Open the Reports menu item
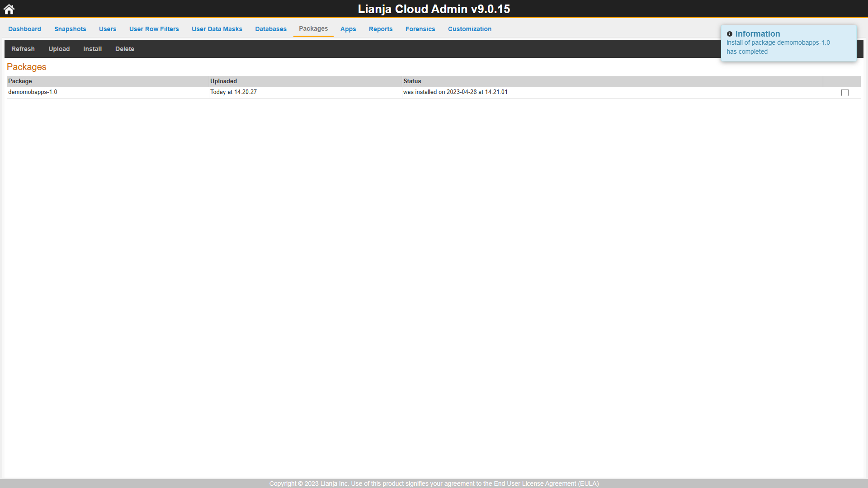The image size is (868, 488). coord(380,28)
